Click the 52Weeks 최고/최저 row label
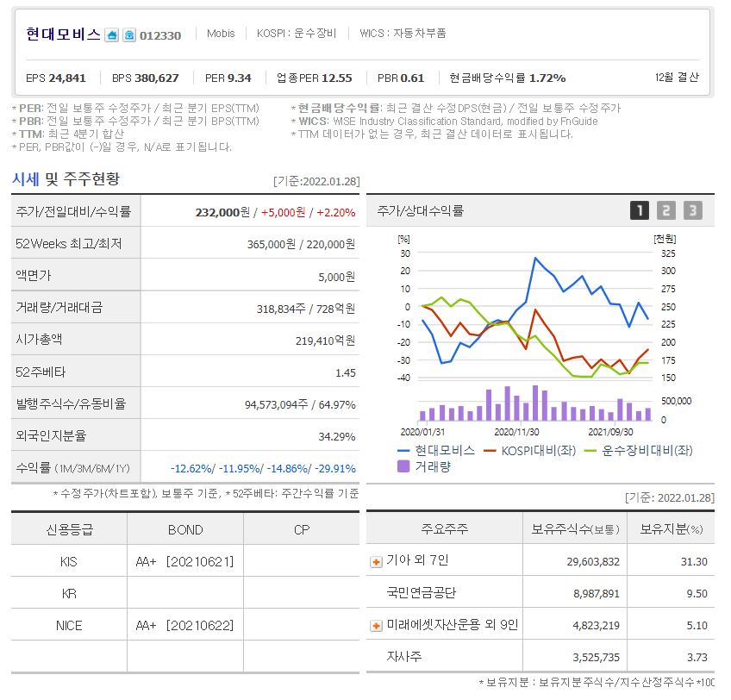731x700 pixels. tap(69, 243)
